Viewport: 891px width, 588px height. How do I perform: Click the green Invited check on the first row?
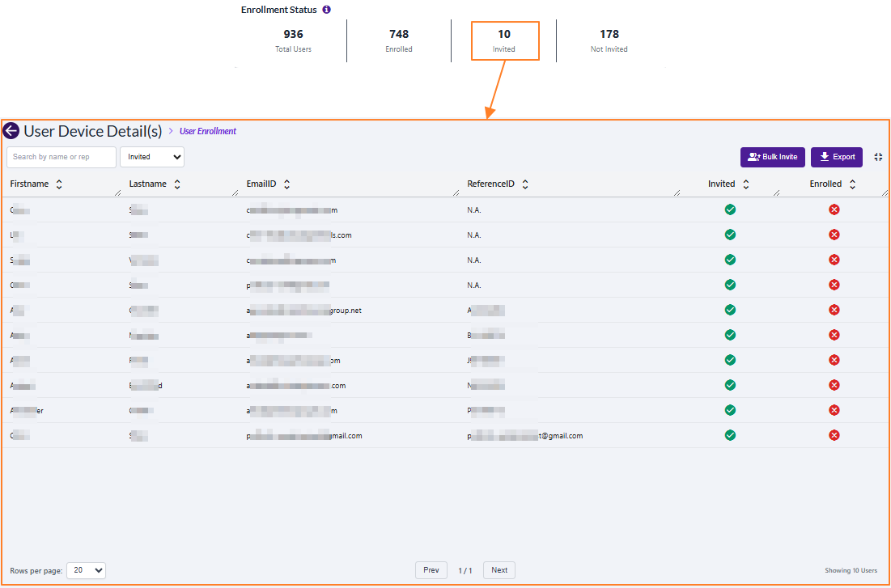tap(730, 209)
